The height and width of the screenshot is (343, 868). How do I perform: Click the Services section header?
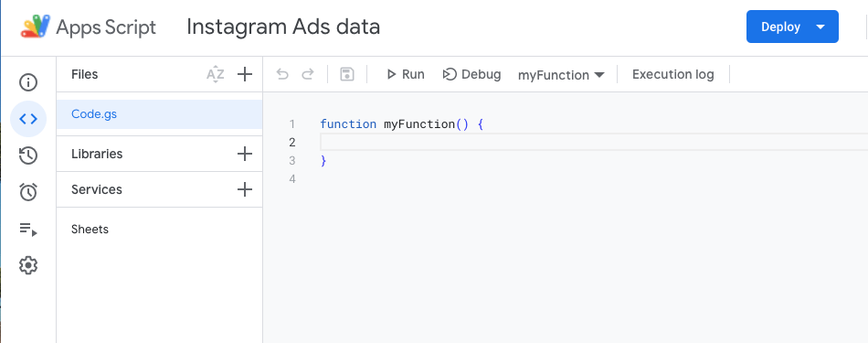[x=96, y=189]
